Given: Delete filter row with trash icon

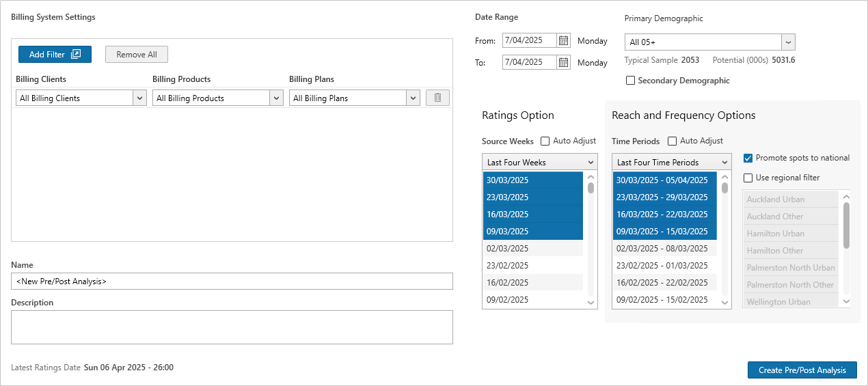Looking at the screenshot, I should tap(437, 98).
